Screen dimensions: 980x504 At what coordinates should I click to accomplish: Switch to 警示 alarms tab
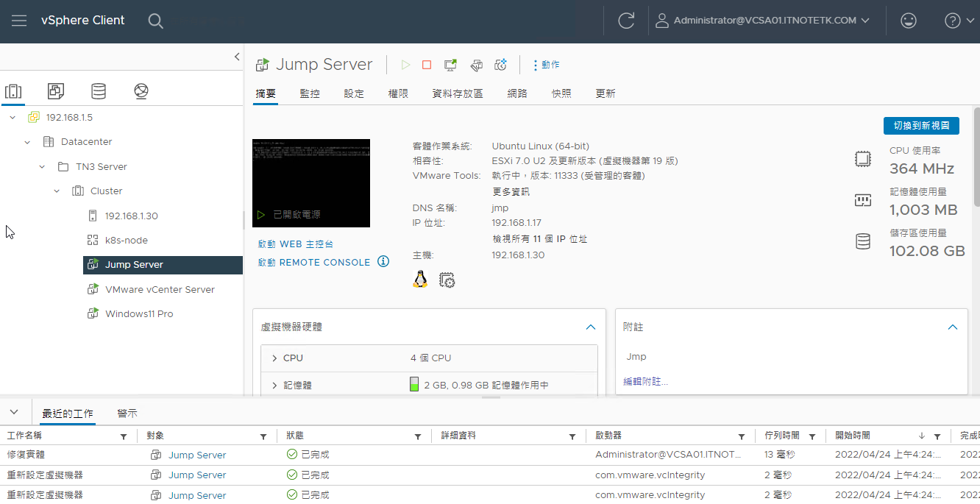click(127, 414)
